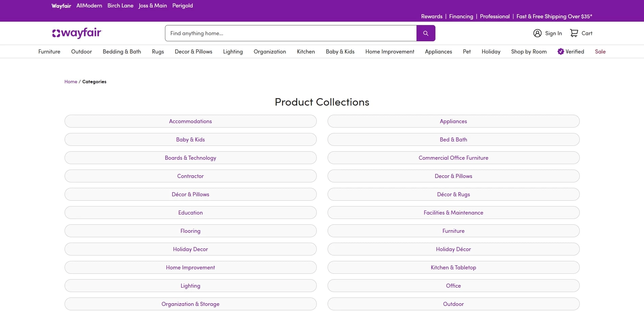Open the Pet category menu

pyautogui.click(x=467, y=51)
